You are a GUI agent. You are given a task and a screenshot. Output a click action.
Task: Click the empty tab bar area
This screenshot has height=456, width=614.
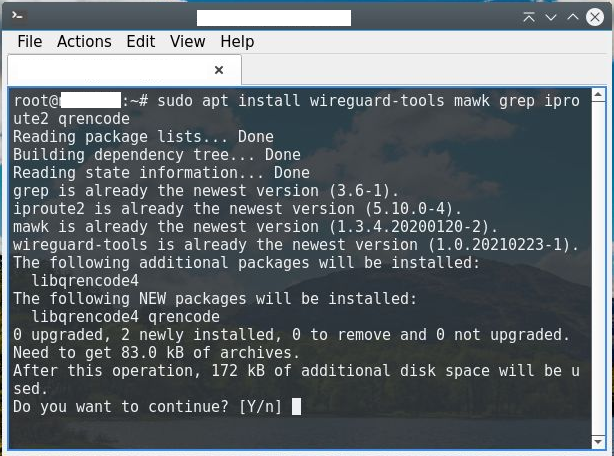click(420, 70)
